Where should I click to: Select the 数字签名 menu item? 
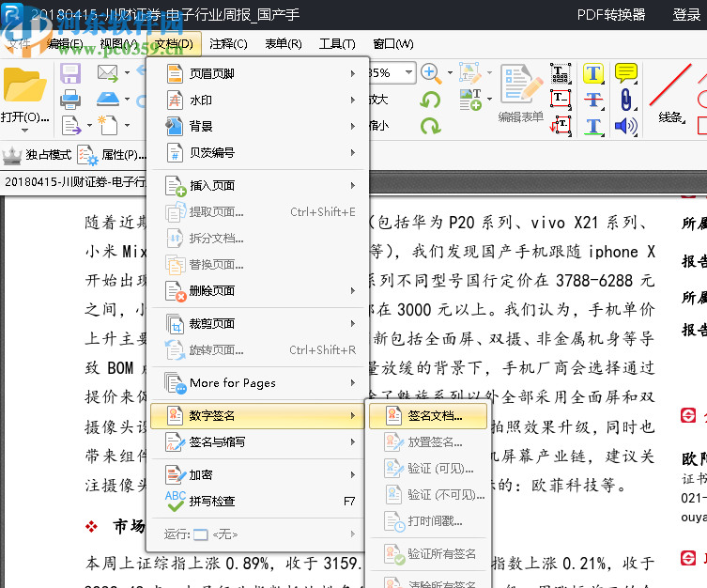click(257, 416)
